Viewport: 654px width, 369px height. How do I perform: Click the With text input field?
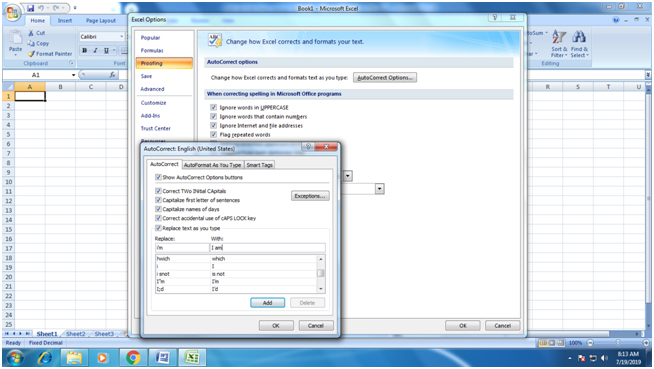point(267,248)
